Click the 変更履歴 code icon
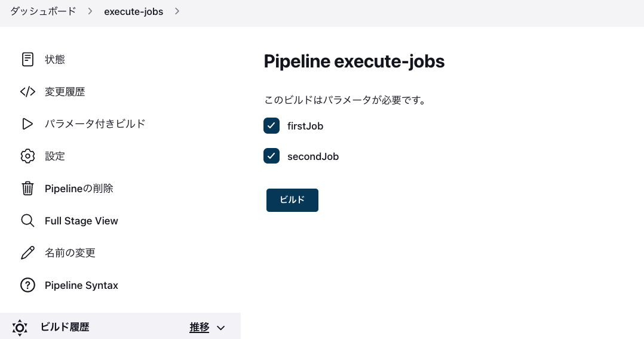644x339 pixels. [27, 91]
